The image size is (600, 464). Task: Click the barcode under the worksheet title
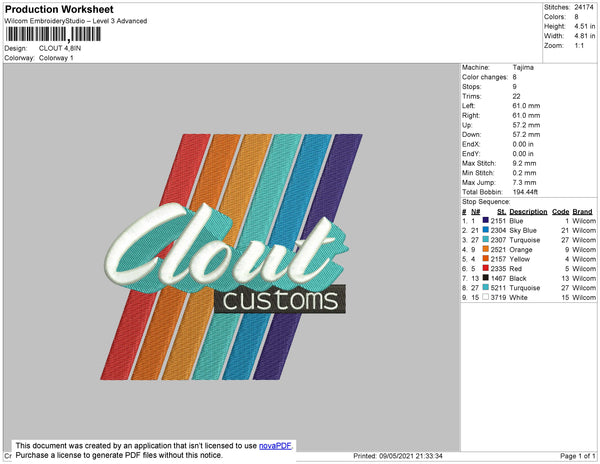53,34
